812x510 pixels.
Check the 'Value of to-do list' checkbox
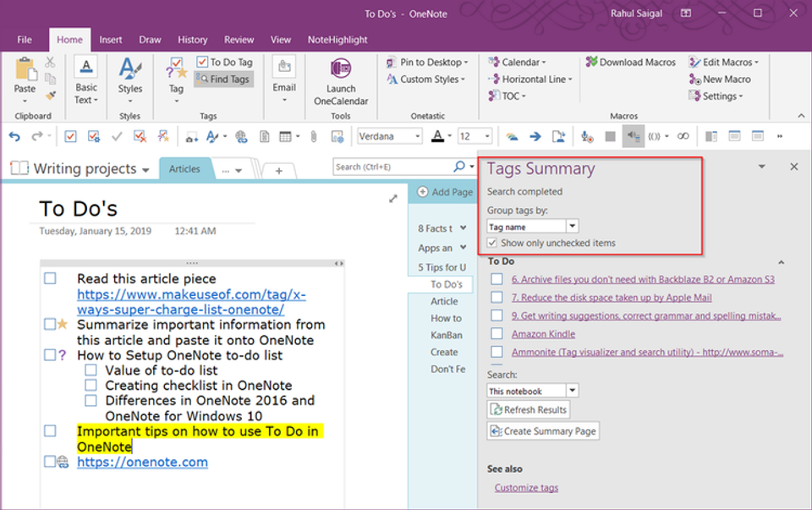(x=91, y=370)
